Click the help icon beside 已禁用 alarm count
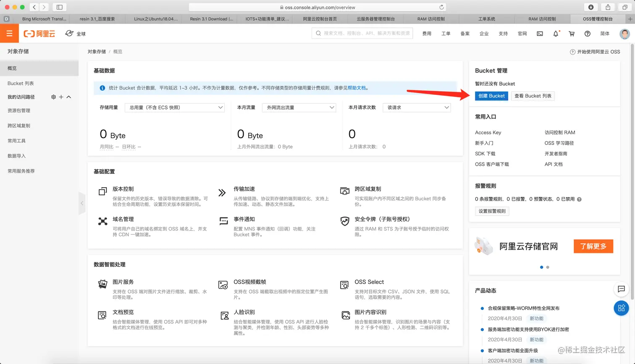Image resolution: width=635 pixels, height=364 pixels. (x=579, y=199)
